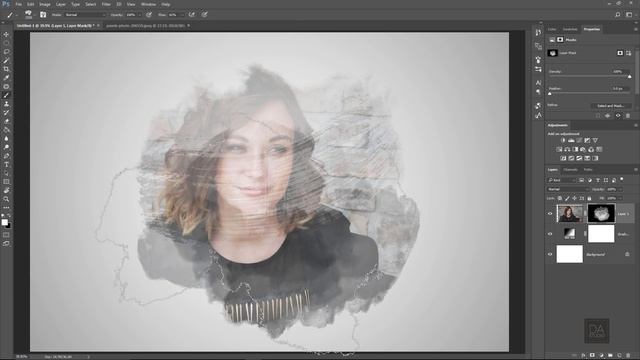Select Layer 1 mask thumbnail
640x360 pixels.
point(601,213)
